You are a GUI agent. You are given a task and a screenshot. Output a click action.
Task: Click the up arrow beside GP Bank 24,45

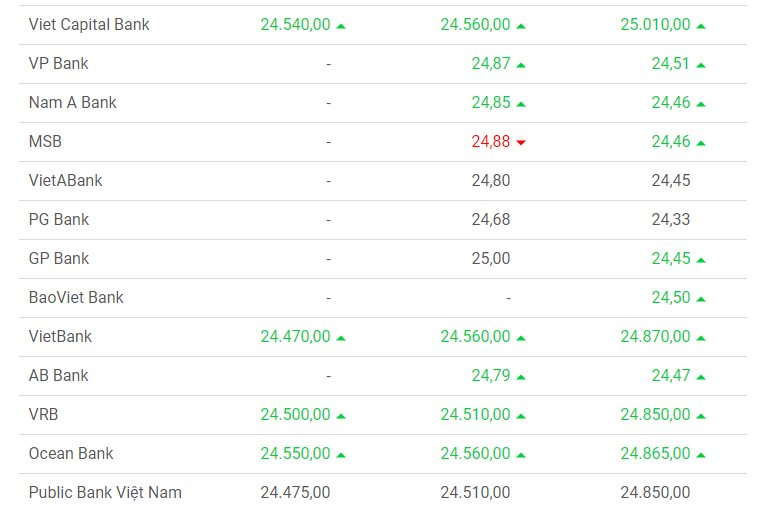701,259
